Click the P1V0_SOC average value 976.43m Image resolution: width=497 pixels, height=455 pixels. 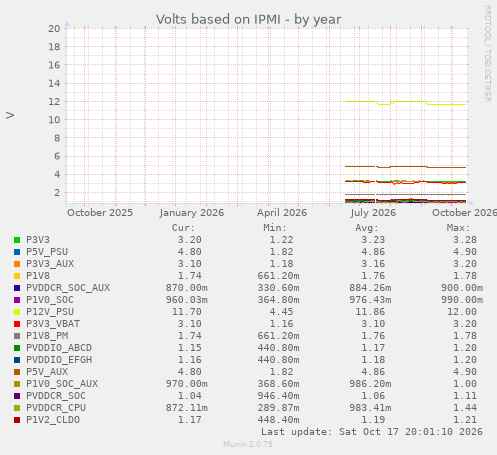[x=370, y=300]
